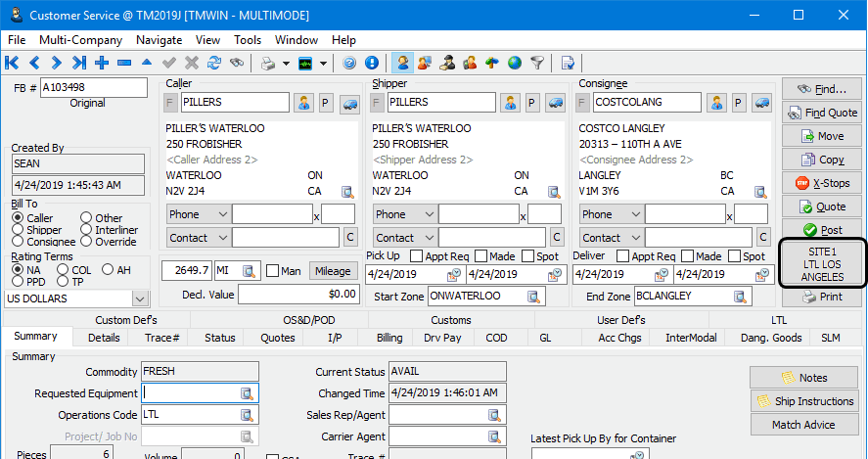Select the Shipper Bill To radio button

click(x=18, y=230)
